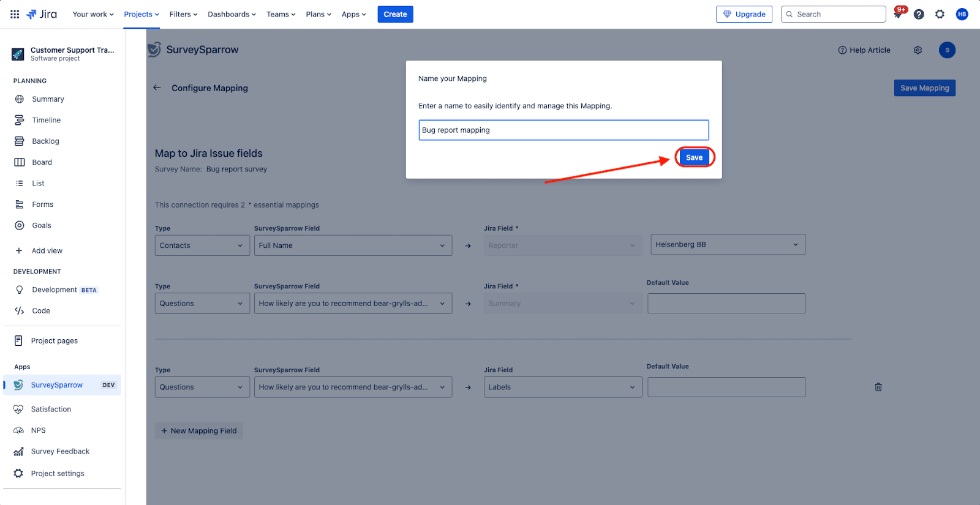The height and width of the screenshot is (505, 980).
Task: Click the SurveySparrow settings gear icon
Action: [x=918, y=50]
